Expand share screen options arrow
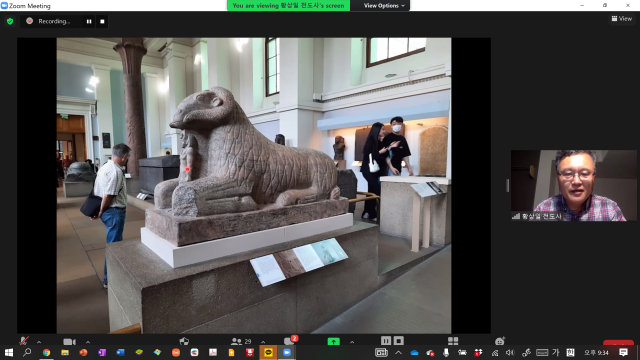Image resolution: width=640 pixels, height=360 pixels. [x=352, y=342]
